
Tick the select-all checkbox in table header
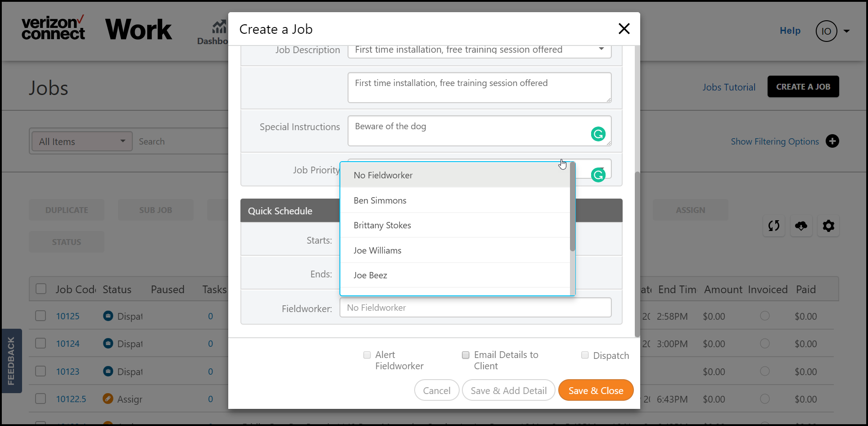[x=41, y=289]
